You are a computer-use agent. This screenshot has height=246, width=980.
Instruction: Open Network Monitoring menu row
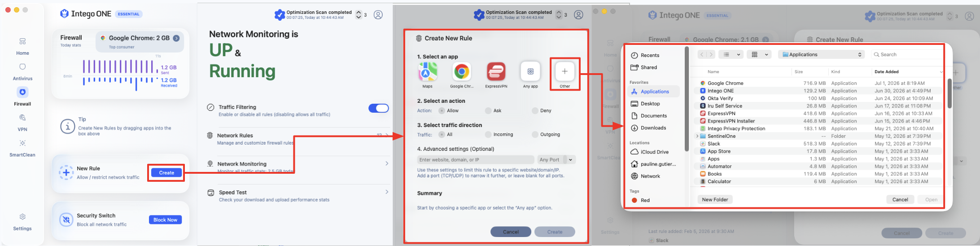(x=298, y=167)
